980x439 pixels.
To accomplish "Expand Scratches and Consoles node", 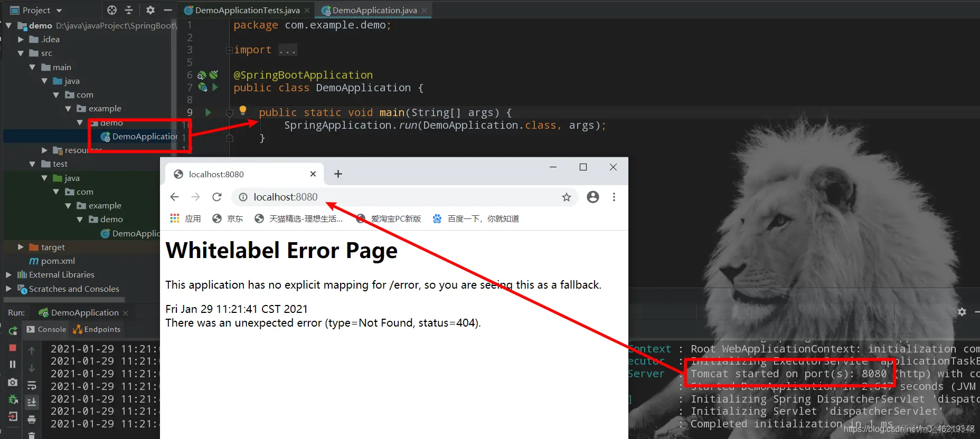I will coord(8,289).
